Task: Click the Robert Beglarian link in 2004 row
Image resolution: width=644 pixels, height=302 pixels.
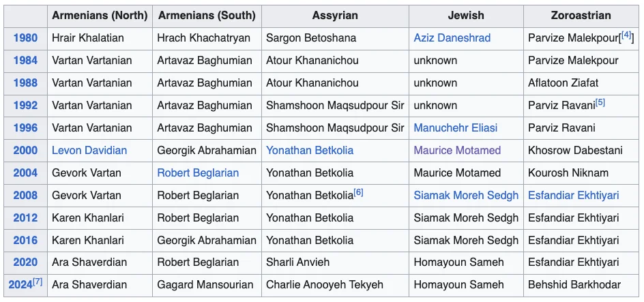Action: [x=198, y=173]
